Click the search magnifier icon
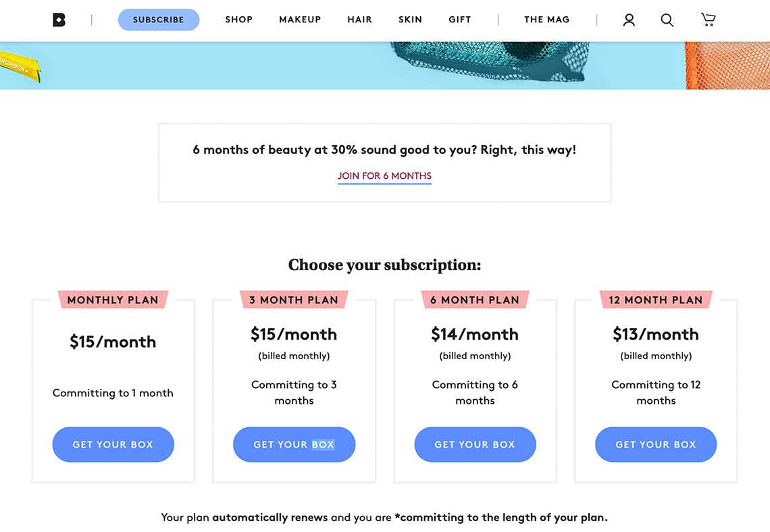 667,20
